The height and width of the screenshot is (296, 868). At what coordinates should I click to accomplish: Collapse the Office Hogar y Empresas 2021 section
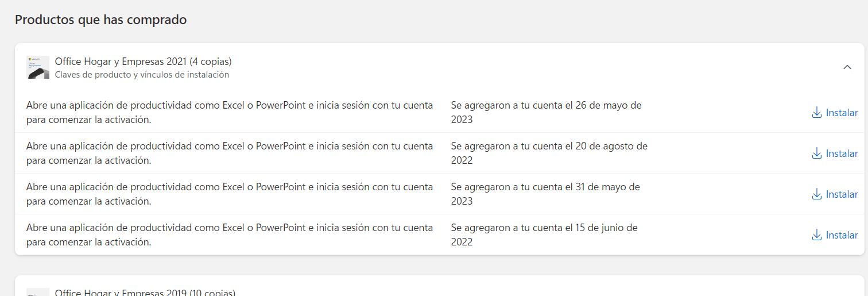[847, 67]
